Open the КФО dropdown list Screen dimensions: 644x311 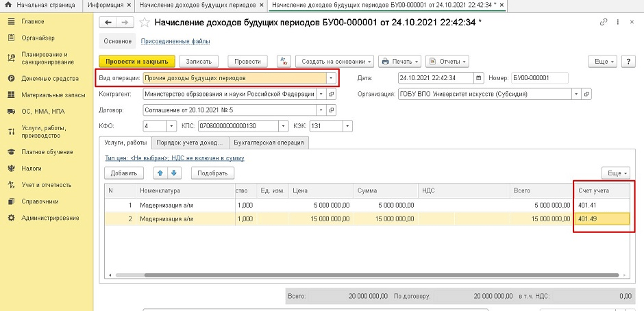[171, 126]
